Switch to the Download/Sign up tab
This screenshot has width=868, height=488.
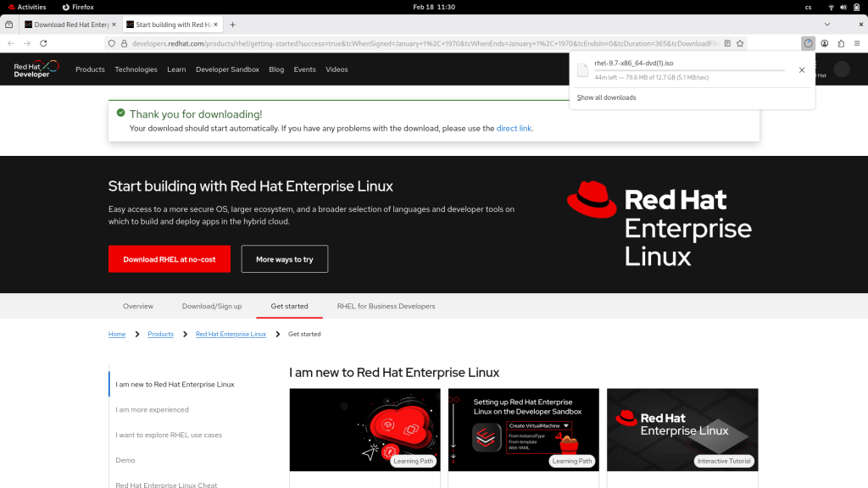click(212, 306)
